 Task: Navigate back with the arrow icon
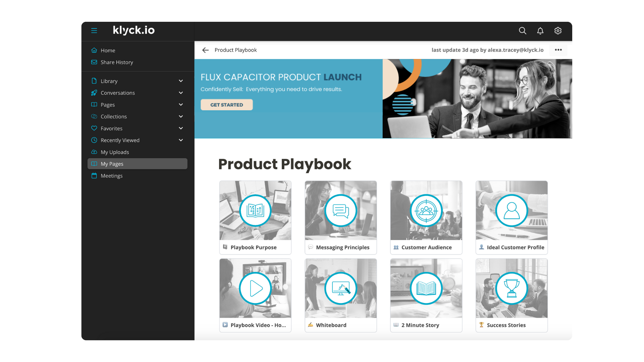tap(205, 50)
